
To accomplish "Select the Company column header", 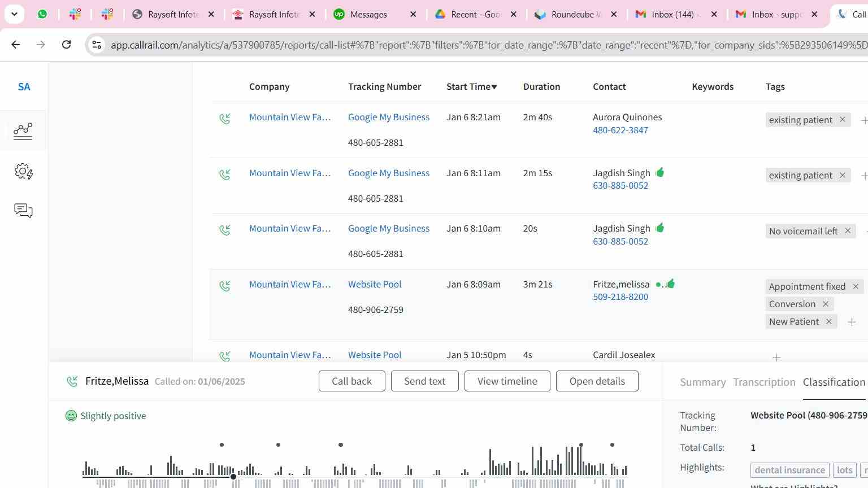I will pos(269,86).
